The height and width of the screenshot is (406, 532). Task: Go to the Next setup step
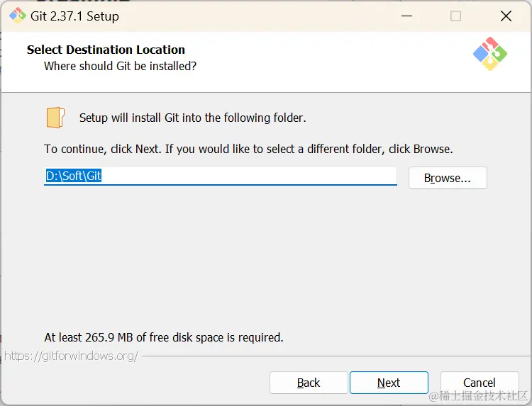(x=389, y=383)
